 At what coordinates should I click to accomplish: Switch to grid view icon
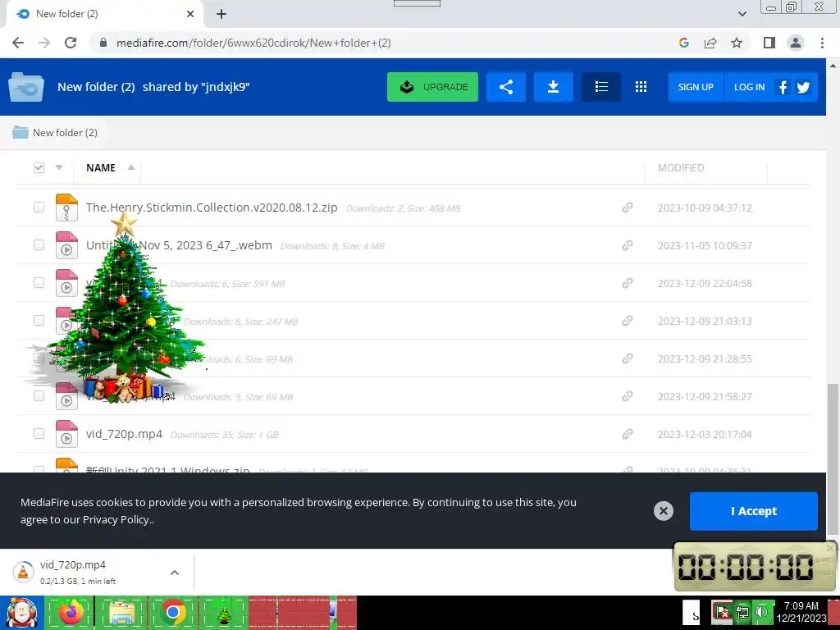click(x=641, y=87)
